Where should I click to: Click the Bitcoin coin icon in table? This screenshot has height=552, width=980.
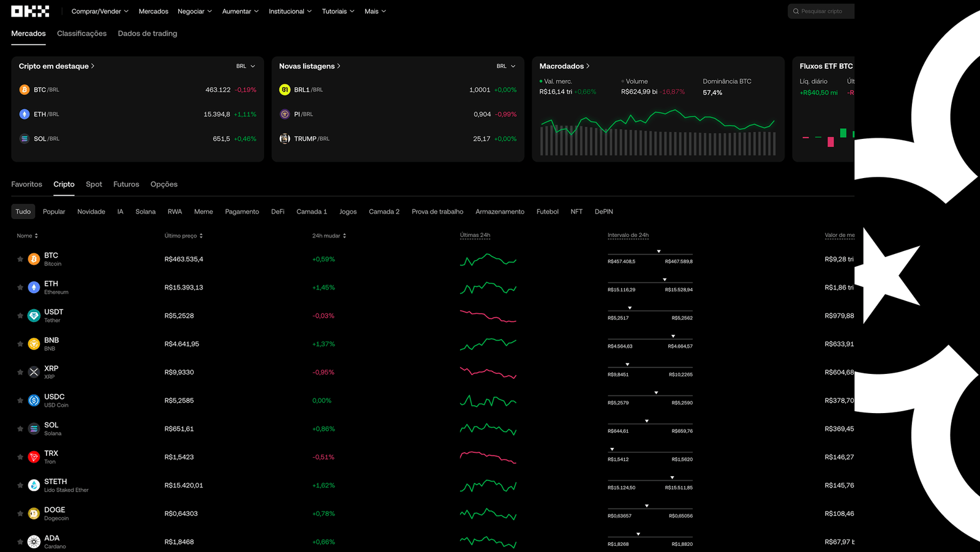coord(34,259)
